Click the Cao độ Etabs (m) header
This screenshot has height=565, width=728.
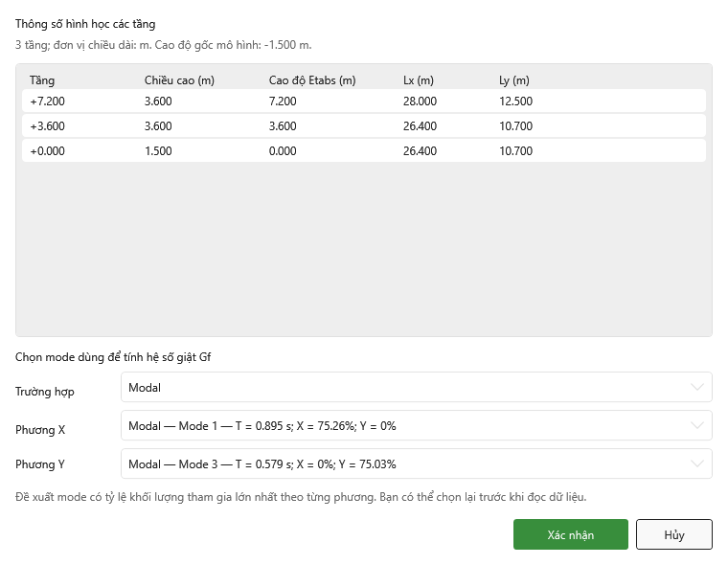312,80
